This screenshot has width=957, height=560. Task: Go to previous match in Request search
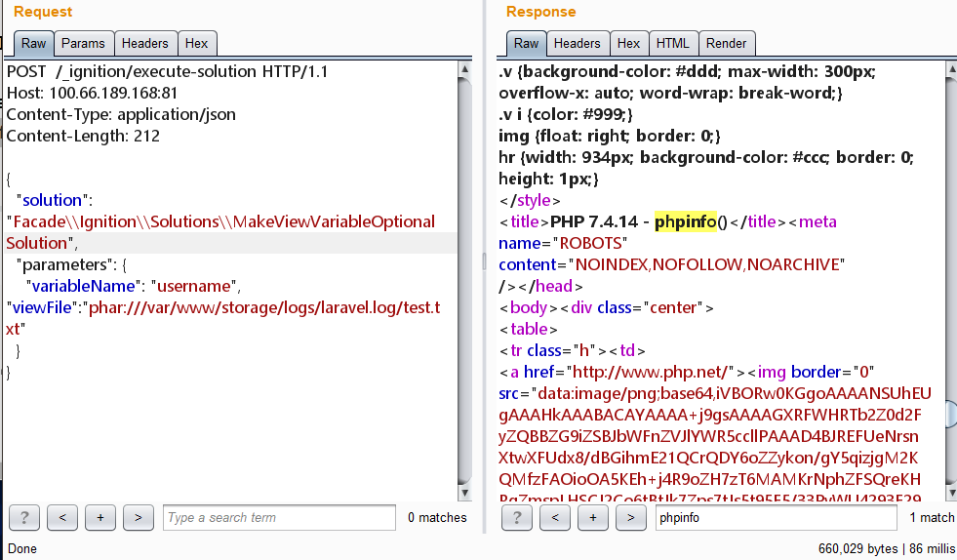(62, 518)
